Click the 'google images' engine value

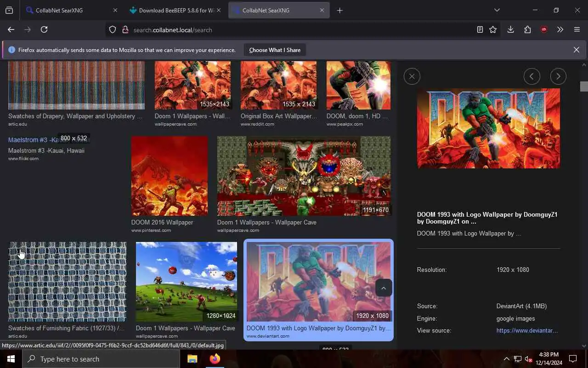[515, 318]
